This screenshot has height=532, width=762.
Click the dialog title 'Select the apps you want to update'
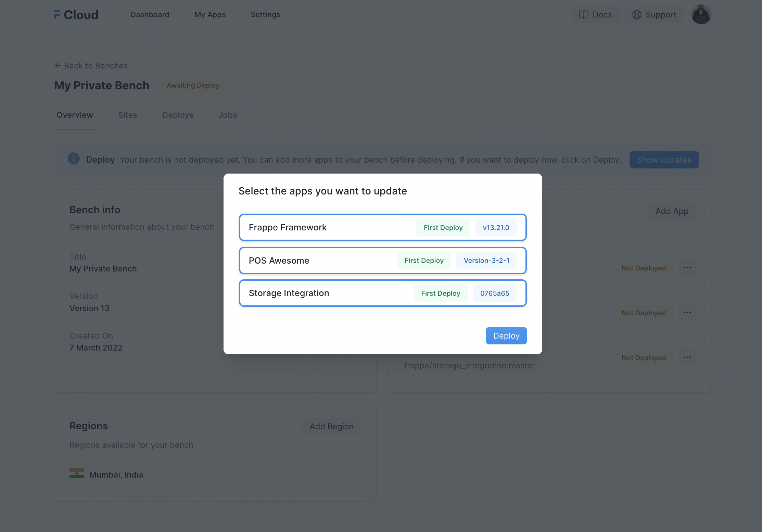(x=322, y=191)
